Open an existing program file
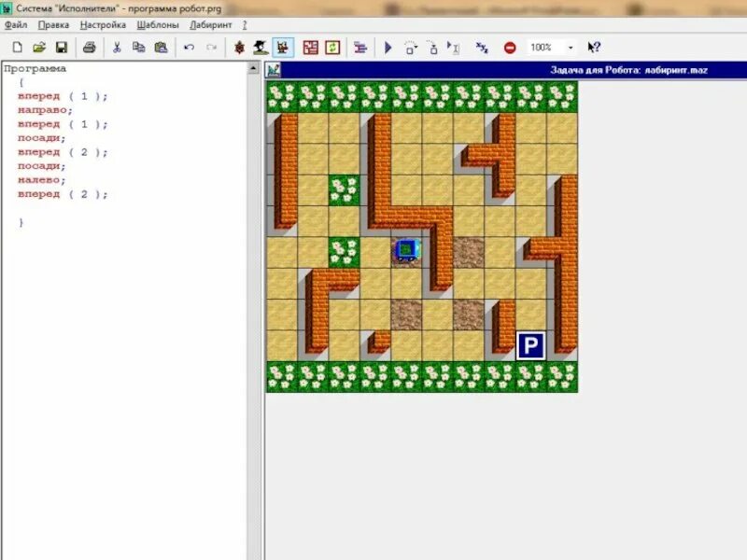The width and height of the screenshot is (747, 560). click(39, 48)
